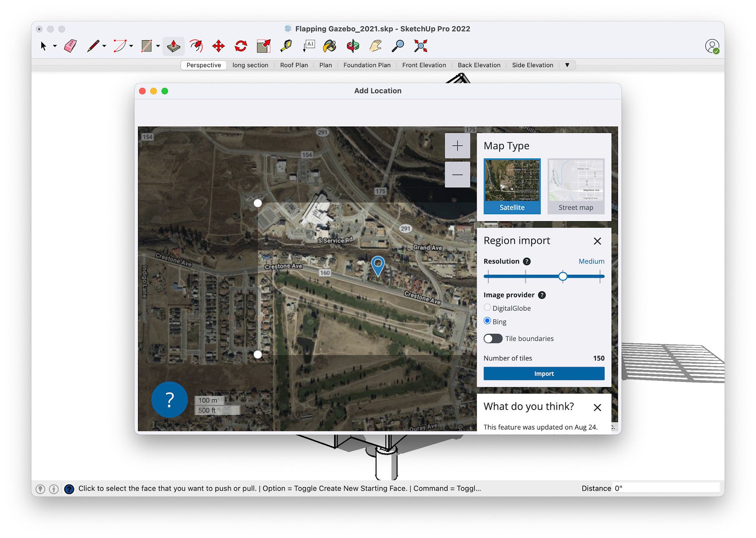Select the Tape Measure tool
Screen dimensions: 756x538
coord(286,46)
